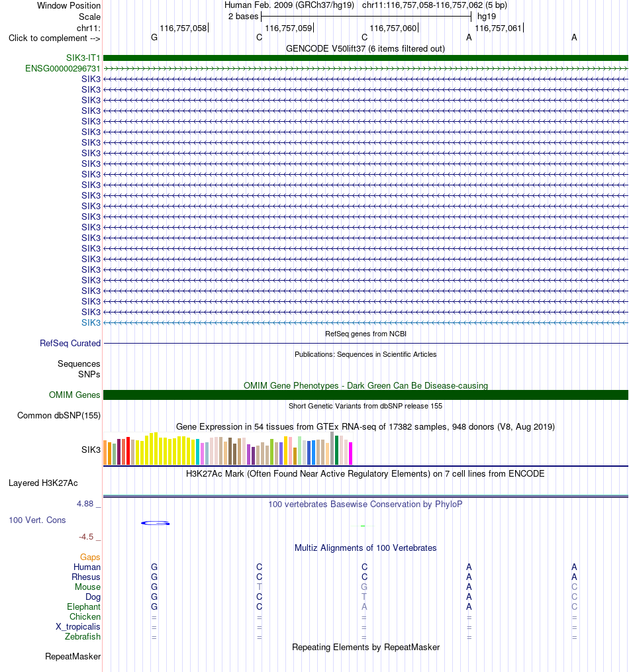Click 'Human Feb. 2009 (GRCh37/hg19)' header text
The image size is (629, 672).
click(x=289, y=5)
